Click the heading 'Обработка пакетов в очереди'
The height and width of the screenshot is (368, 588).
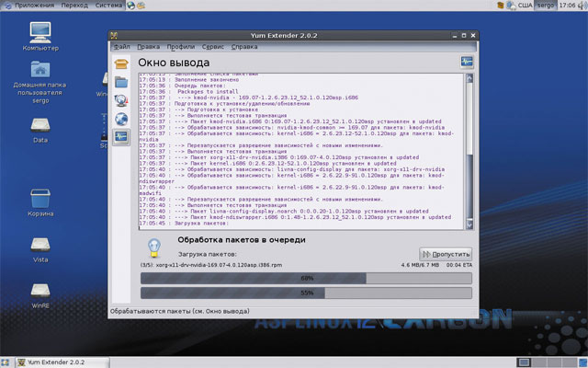point(242,240)
